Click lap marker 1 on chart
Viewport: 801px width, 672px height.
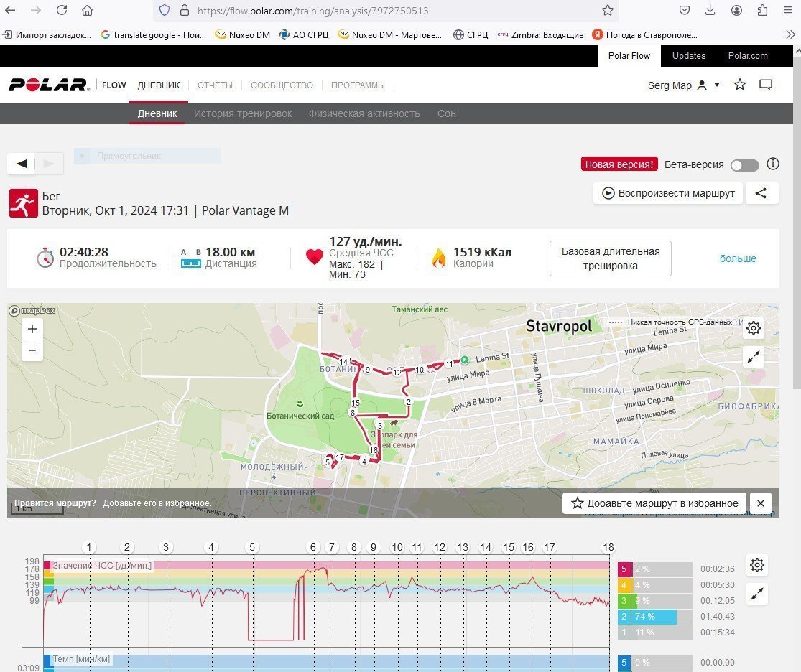[x=89, y=547]
